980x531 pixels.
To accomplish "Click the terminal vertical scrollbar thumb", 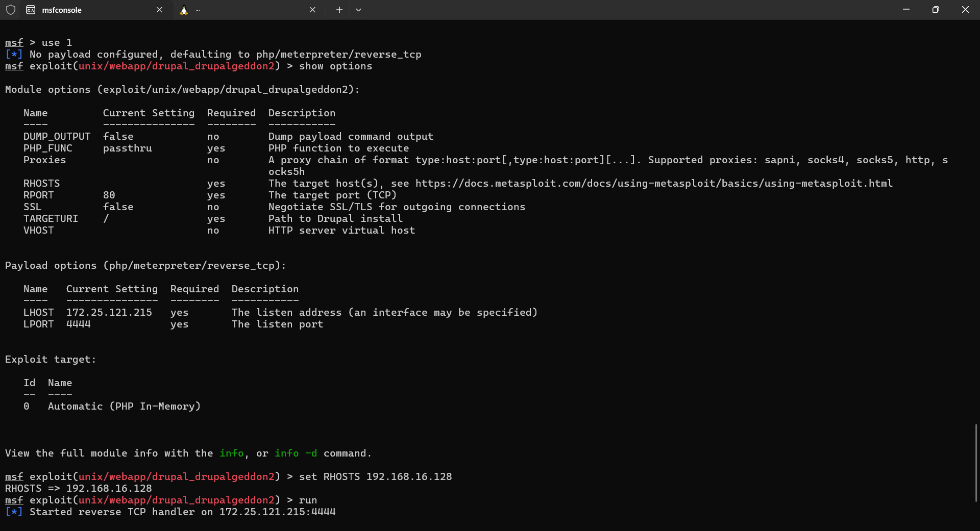I will click(x=976, y=463).
